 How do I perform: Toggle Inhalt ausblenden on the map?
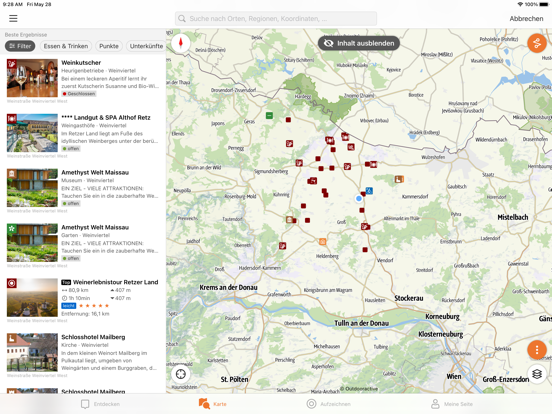pos(359,43)
